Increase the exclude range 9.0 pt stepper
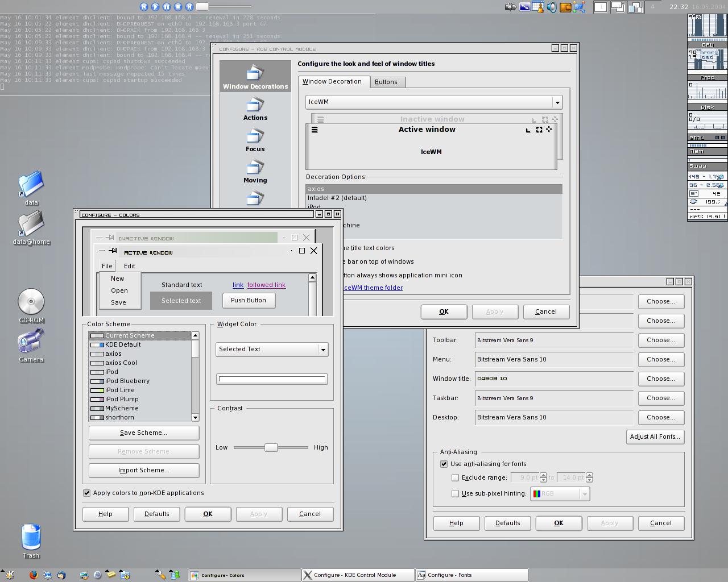 (543, 475)
